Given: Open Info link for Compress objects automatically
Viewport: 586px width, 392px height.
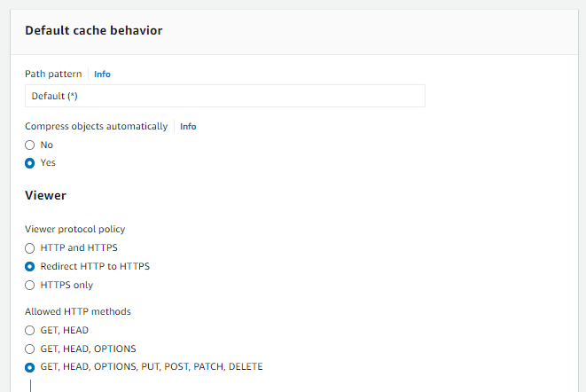Looking at the screenshot, I should click(188, 127).
